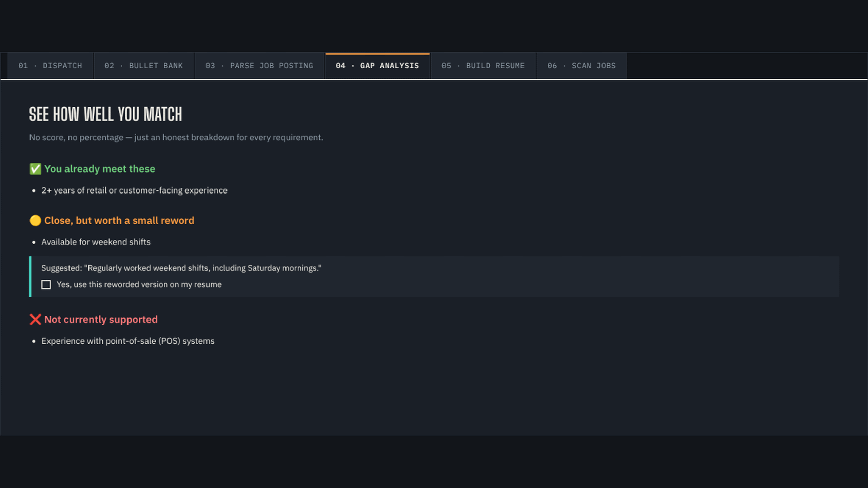Click the green checkmark icon beside 'You already meet these'
Screen dimensions: 868x488
tap(35, 169)
